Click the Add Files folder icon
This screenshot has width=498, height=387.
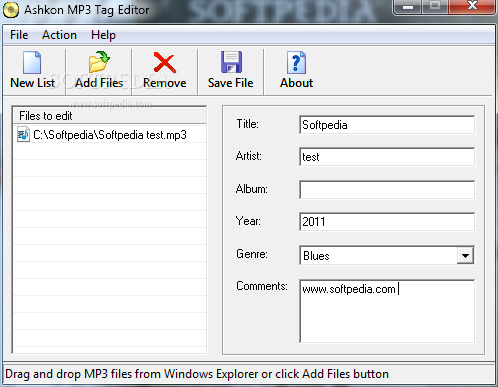(x=99, y=62)
